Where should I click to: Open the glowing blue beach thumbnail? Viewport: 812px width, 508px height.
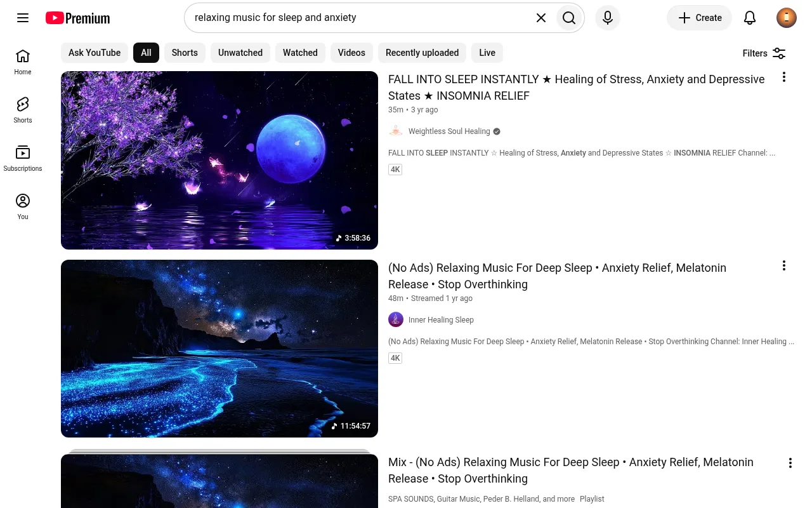219,349
